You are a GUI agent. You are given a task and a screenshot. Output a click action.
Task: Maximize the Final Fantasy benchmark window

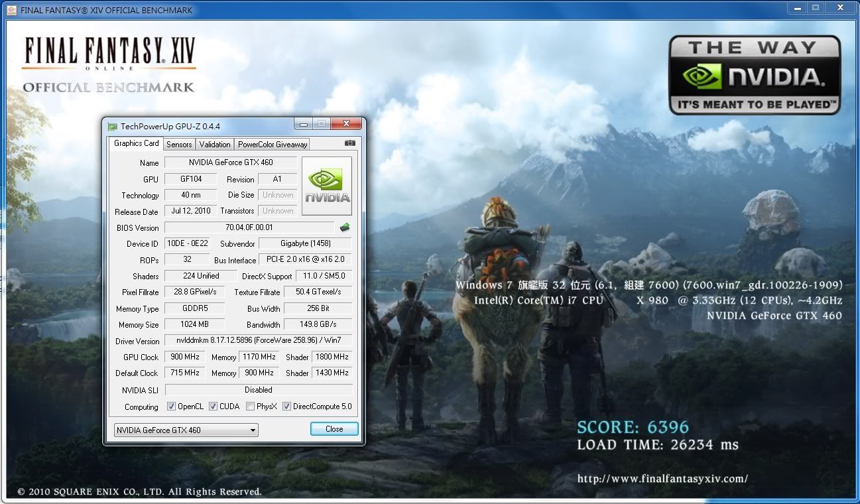tap(816, 7)
